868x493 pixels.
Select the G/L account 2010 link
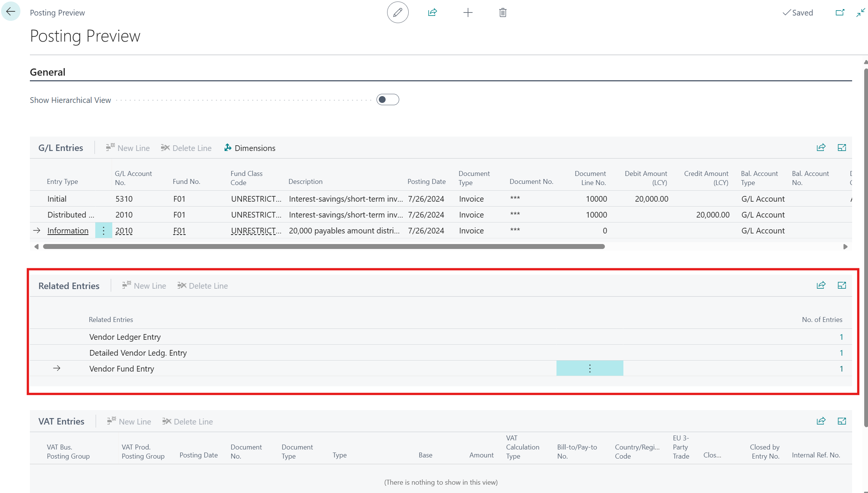[124, 230]
